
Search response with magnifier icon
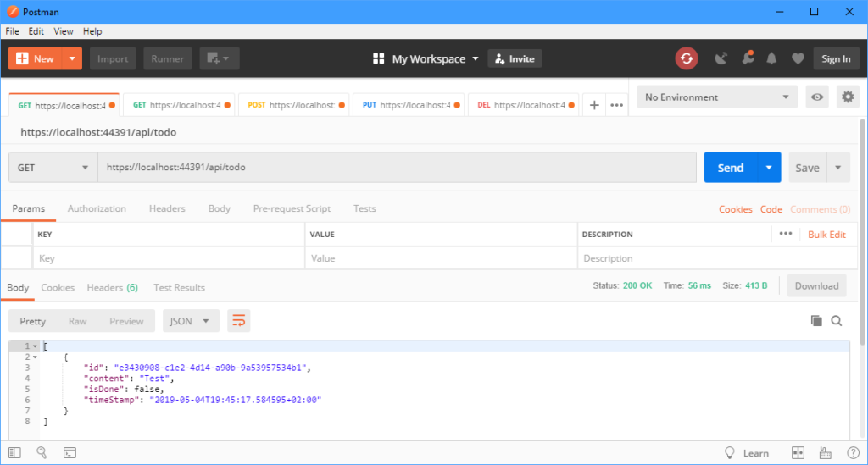tap(837, 321)
